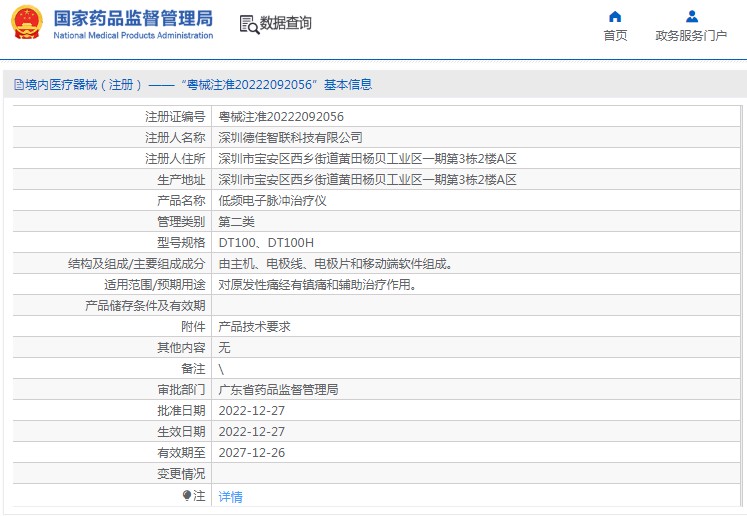This screenshot has width=747, height=516.
Task: Click the 产品储存条件及有效期 label
Action: click(x=145, y=305)
